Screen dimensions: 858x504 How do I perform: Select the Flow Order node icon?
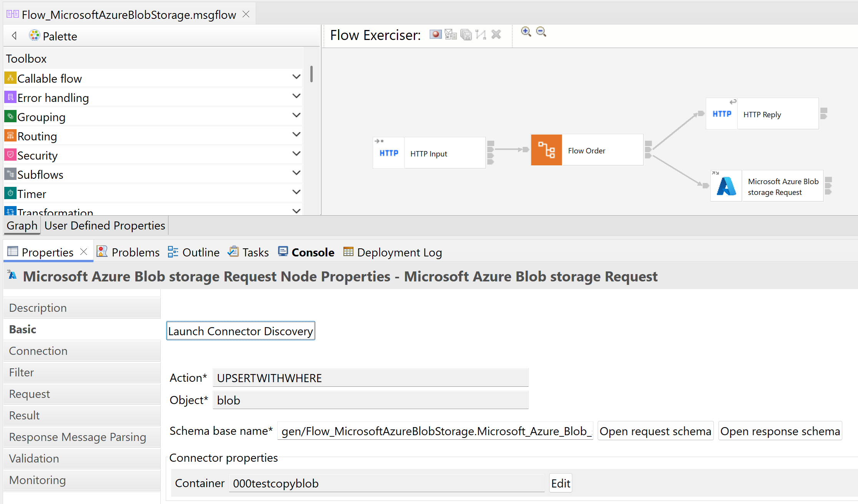pos(546,150)
